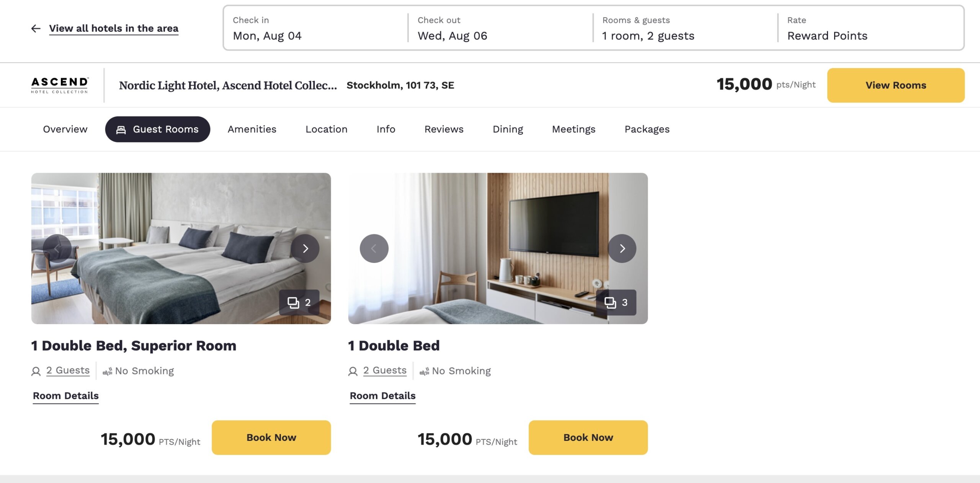980x483 pixels.
Task: Change the Rate type from Reward Points
Action: [x=870, y=28]
